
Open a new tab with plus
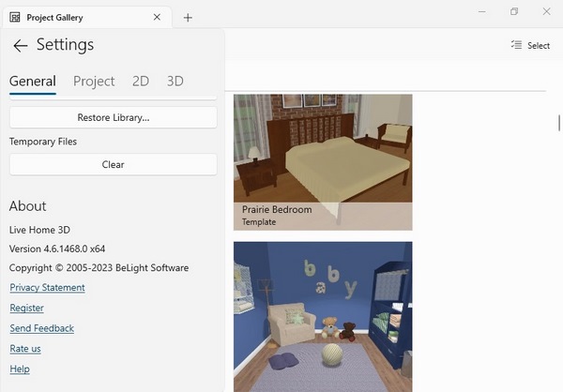coord(188,18)
